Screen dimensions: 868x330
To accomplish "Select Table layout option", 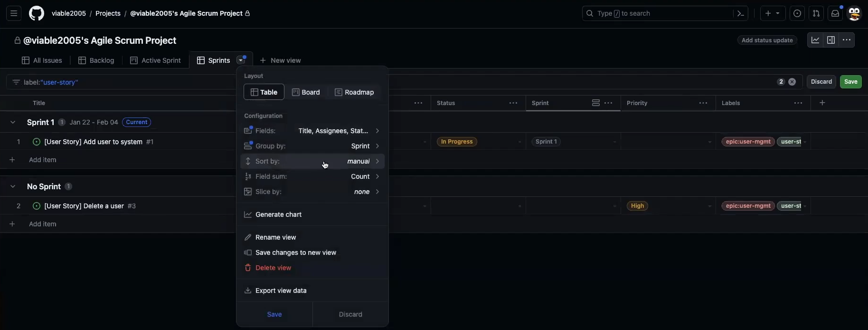I will coord(264,92).
